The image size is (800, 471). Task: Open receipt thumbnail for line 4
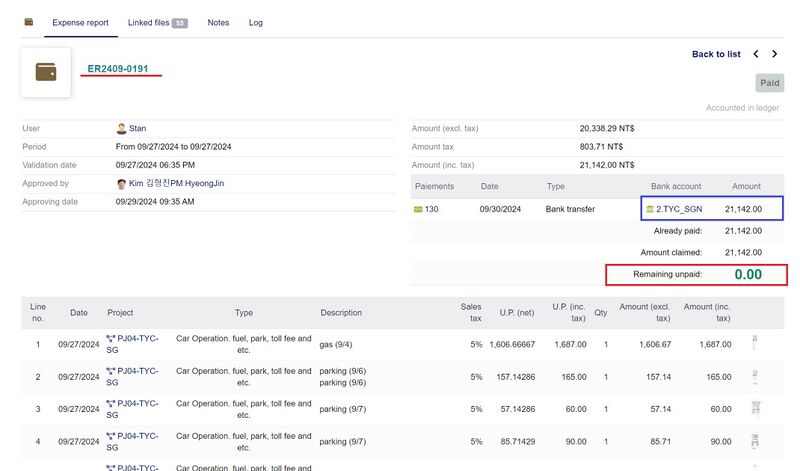(x=756, y=441)
